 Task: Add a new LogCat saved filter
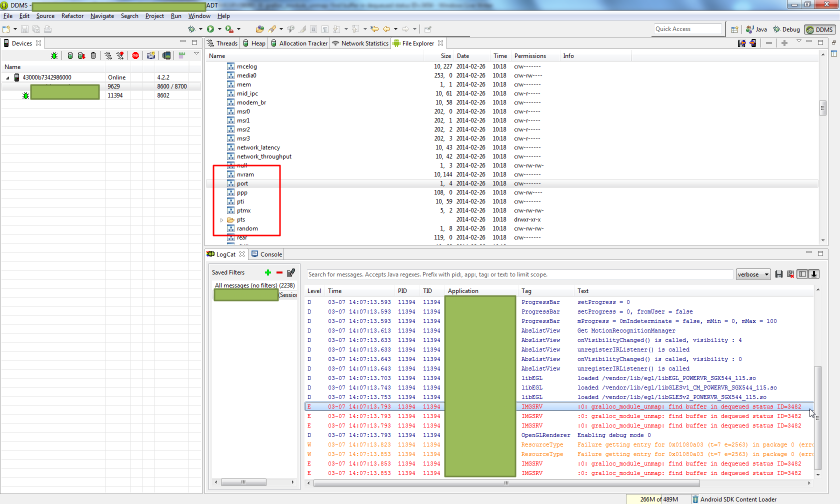[268, 272]
